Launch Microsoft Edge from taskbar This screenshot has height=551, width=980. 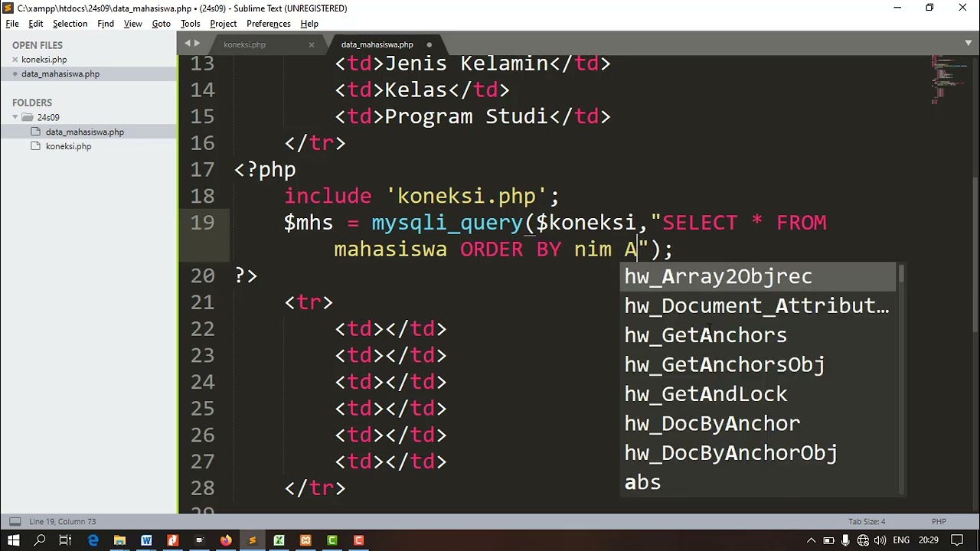[93, 540]
